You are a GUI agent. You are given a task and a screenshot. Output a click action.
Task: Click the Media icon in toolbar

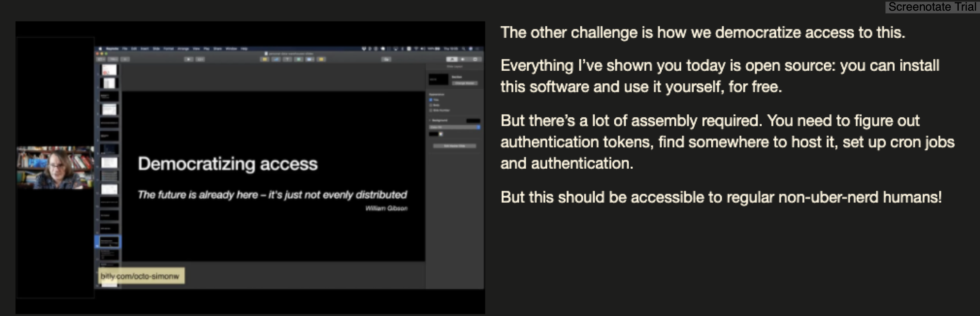[310, 59]
